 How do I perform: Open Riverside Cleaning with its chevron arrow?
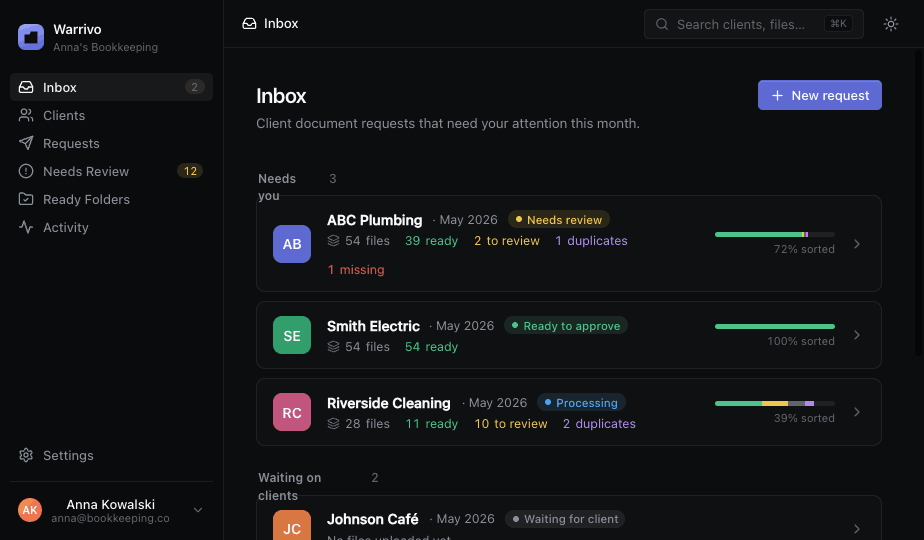tap(857, 412)
